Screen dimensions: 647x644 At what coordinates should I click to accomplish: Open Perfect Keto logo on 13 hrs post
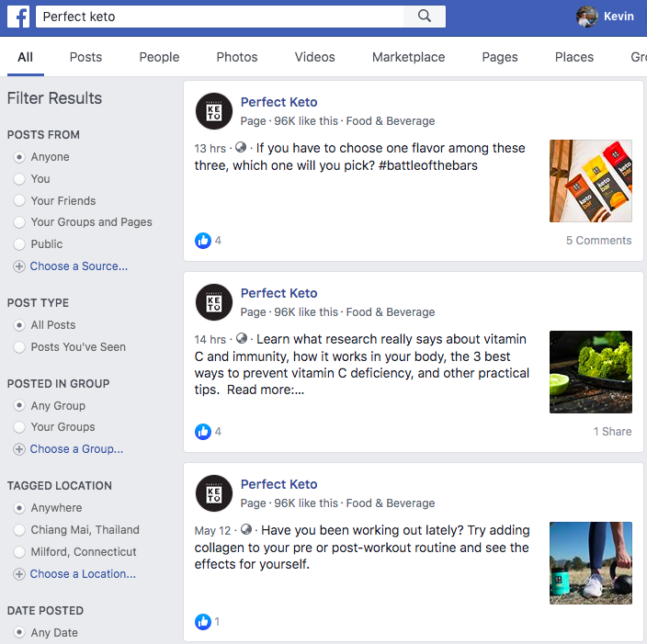tap(214, 111)
